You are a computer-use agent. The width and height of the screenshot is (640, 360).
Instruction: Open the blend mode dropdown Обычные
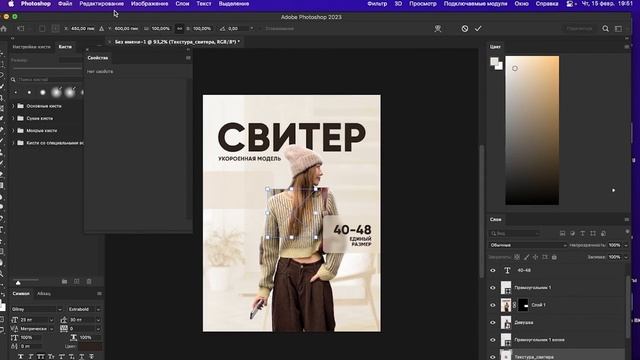528,245
